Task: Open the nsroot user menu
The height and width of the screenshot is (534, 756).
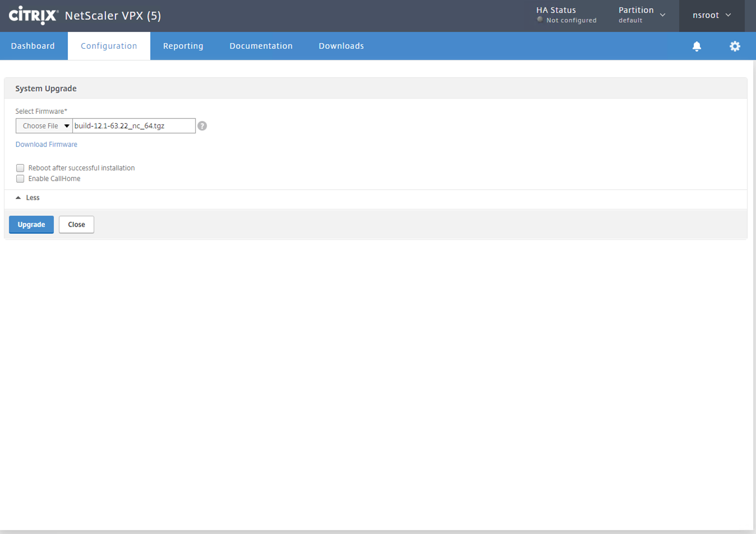Action: (x=712, y=15)
